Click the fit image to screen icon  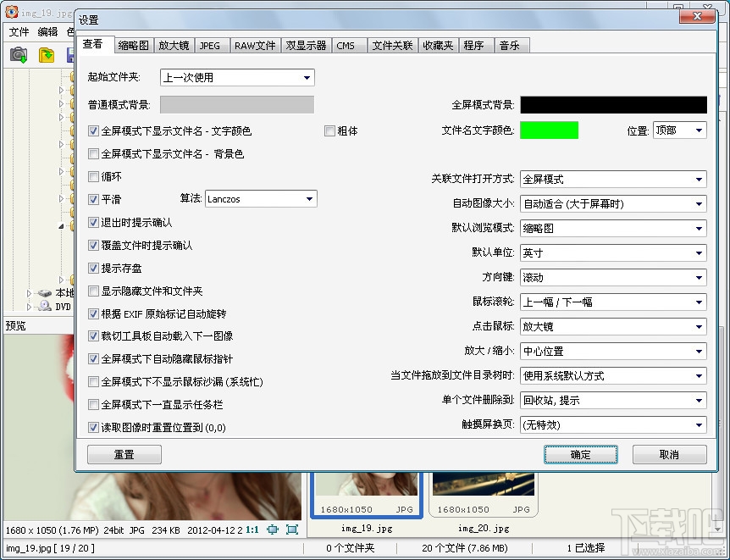click(x=292, y=529)
